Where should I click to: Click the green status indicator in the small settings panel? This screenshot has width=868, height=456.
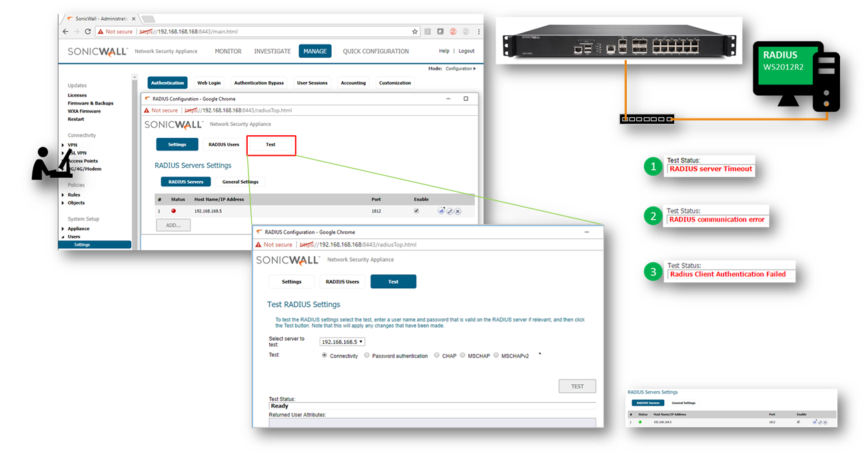pos(640,422)
